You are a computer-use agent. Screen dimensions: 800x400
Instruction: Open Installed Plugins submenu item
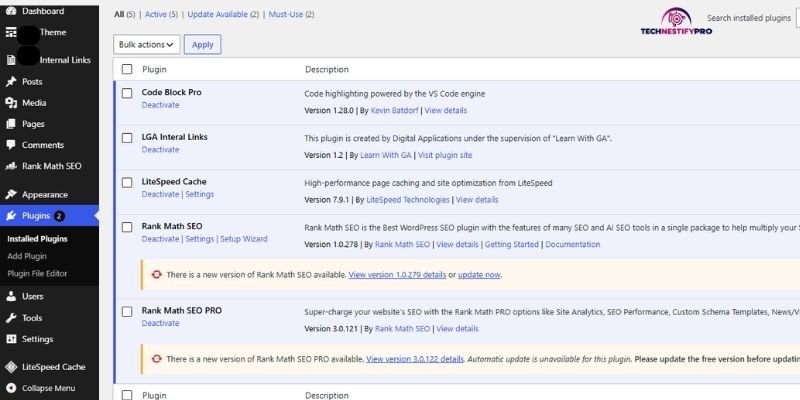pyautogui.click(x=37, y=239)
